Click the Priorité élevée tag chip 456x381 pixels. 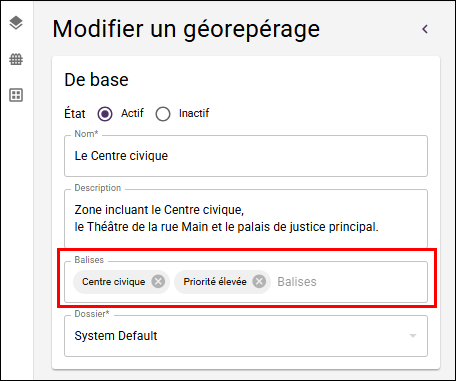(222, 282)
